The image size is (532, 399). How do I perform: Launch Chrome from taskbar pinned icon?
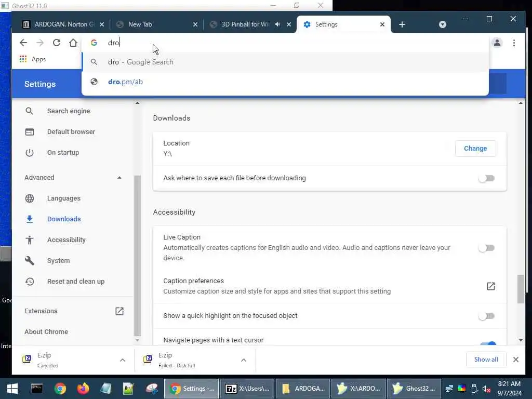click(x=60, y=389)
